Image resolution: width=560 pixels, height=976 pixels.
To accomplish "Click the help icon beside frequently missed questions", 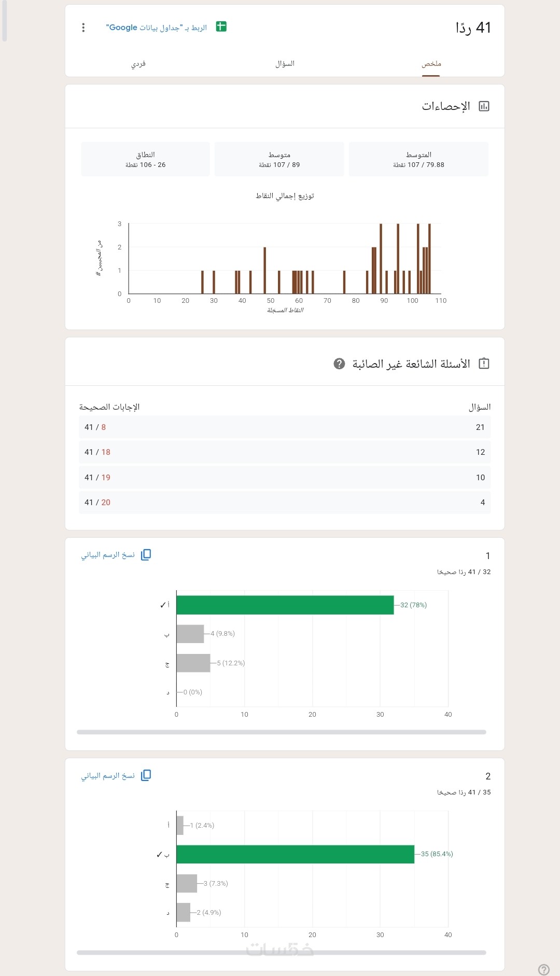I will tap(339, 364).
